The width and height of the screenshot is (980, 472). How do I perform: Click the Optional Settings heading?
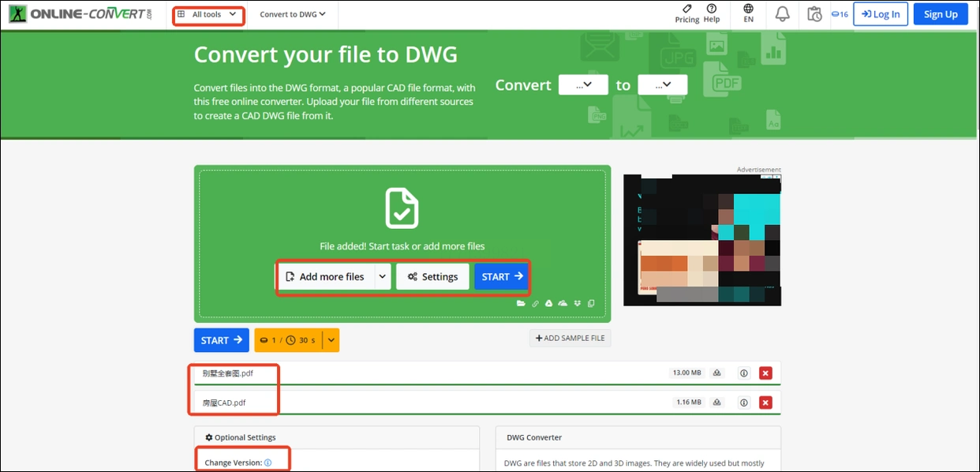tap(241, 437)
